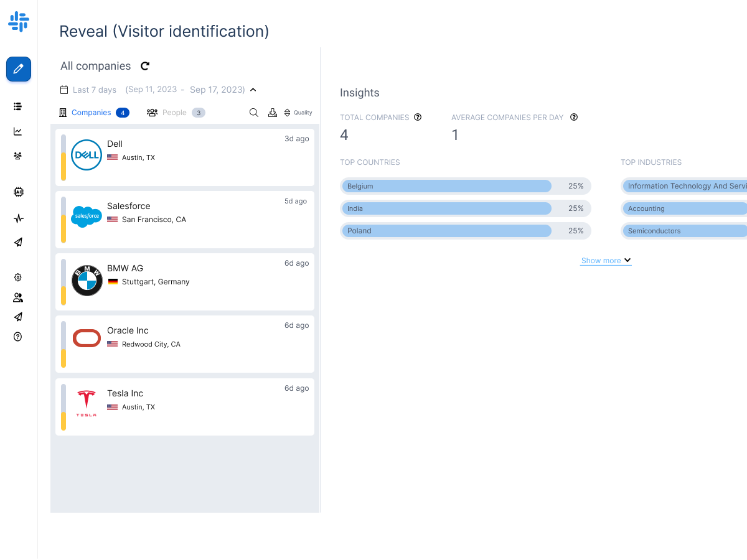Open the Tesla Inc company card
The height and width of the screenshot is (560, 747).
click(x=185, y=407)
